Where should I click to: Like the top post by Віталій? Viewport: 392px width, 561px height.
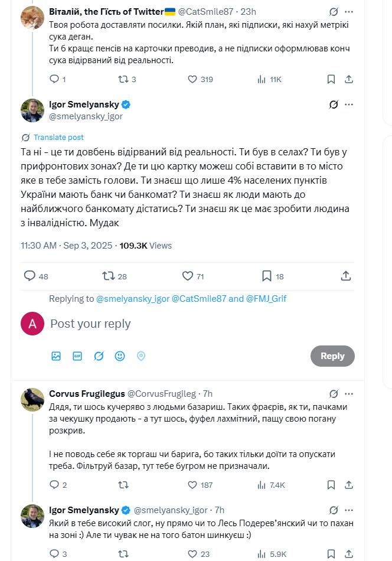pos(192,79)
